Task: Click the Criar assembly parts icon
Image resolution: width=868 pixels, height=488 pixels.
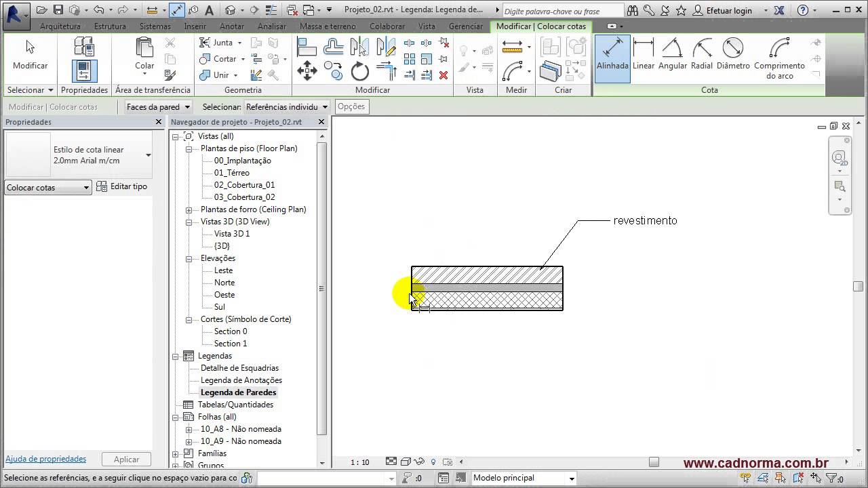Action: click(550, 70)
